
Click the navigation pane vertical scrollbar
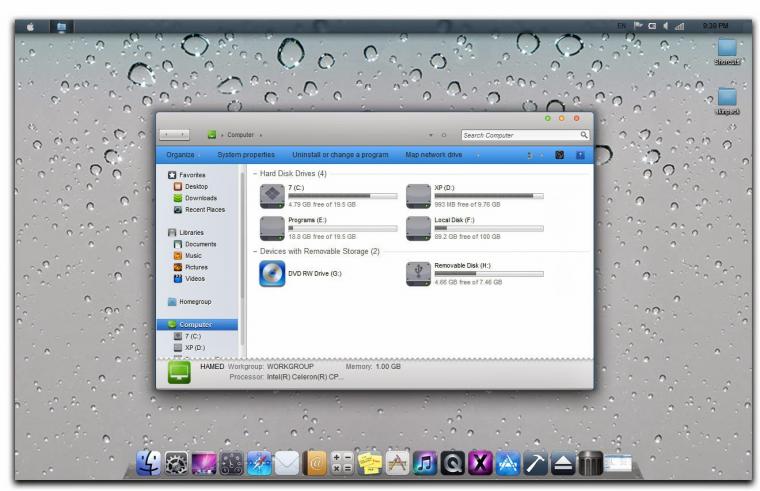(242, 262)
